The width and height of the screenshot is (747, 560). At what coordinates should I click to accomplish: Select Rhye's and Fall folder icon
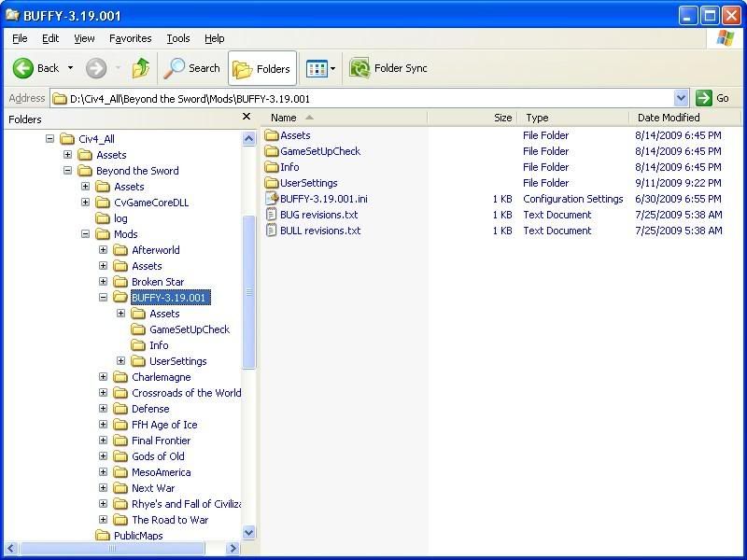point(120,504)
